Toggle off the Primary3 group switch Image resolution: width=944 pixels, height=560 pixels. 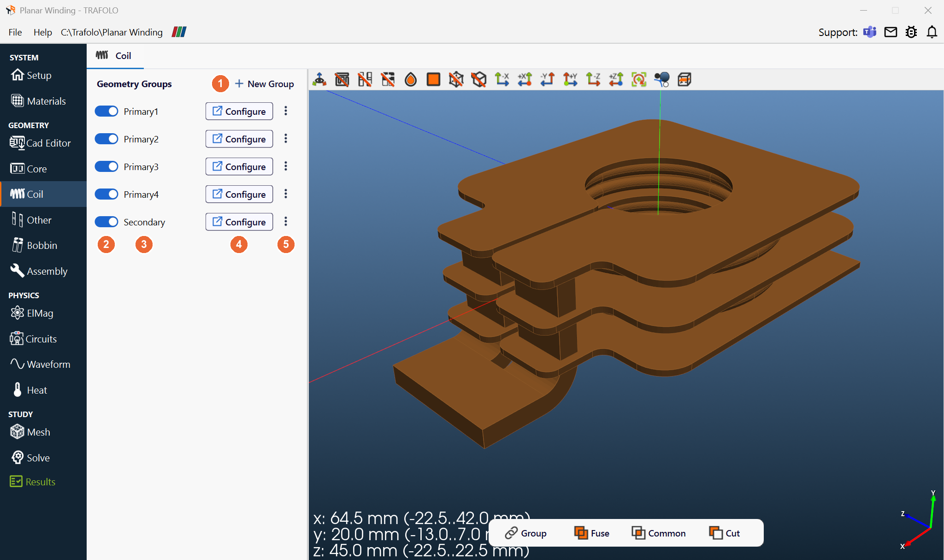[106, 166]
